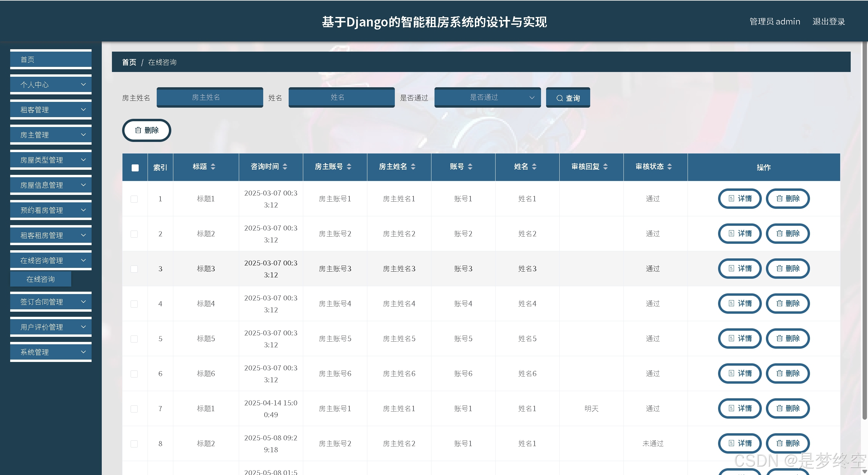This screenshot has width=868, height=475.
Task: Open the 是否通过 dropdown filter
Action: click(x=487, y=97)
